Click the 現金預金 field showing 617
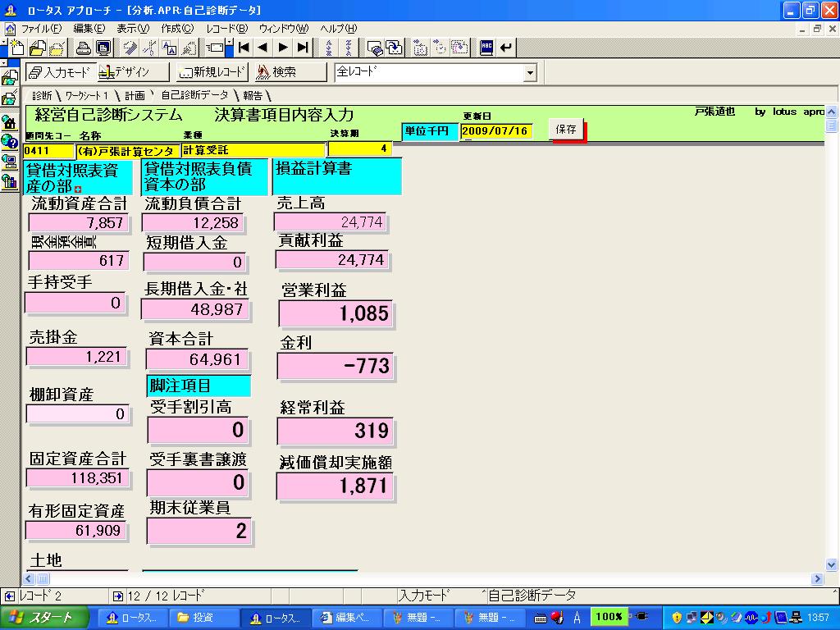The height and width of the screenshot is (630, 840). pyautogui.click(x=79, y=260)
